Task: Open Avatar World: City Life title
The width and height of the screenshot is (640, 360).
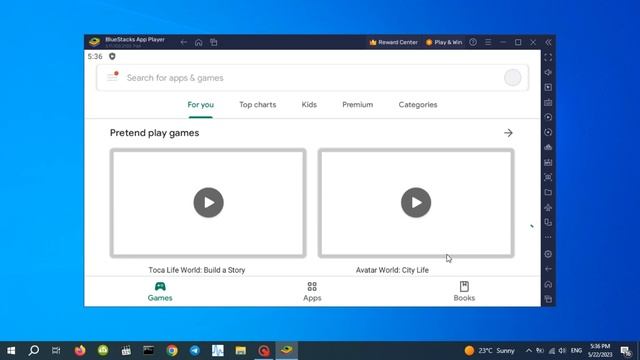Action: [x=392, y=270]
